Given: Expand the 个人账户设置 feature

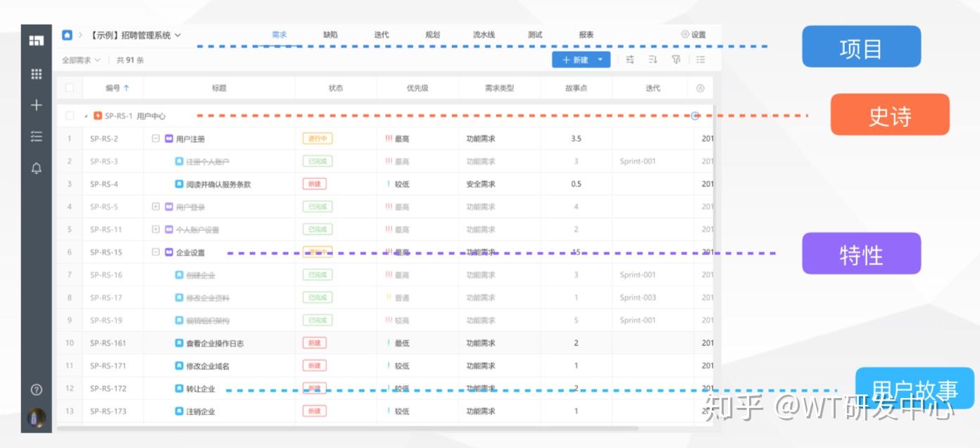Looking at the screenshot, I should (x=156, y=230).
